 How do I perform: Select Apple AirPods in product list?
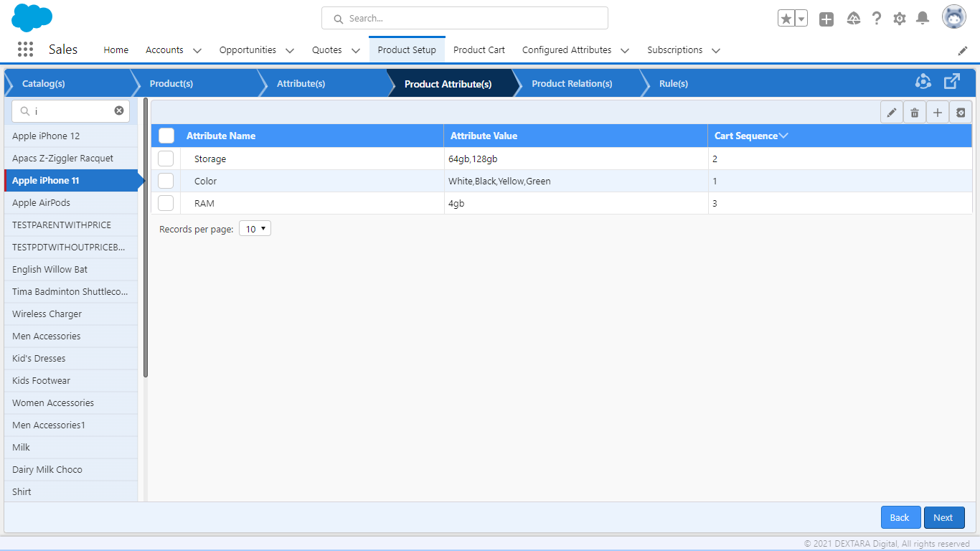[41, 203]
